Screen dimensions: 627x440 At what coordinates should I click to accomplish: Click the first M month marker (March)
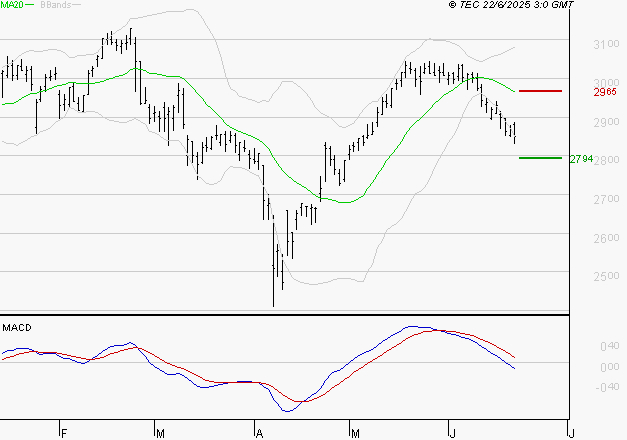[x=160, y=434]
